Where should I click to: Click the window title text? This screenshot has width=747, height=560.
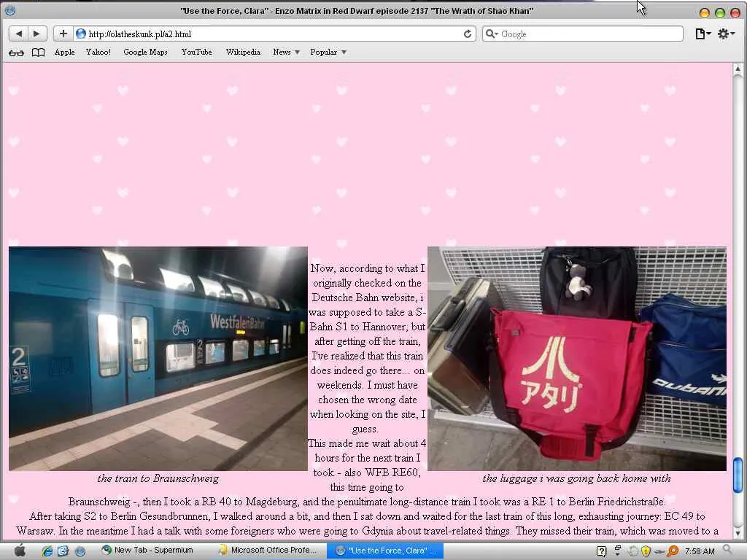click(x=357, y=10)
